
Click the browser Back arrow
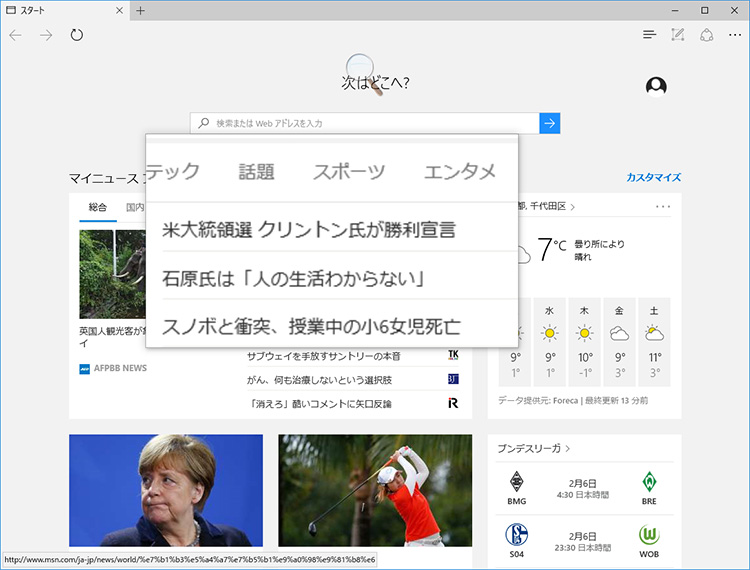coord(16,35)
